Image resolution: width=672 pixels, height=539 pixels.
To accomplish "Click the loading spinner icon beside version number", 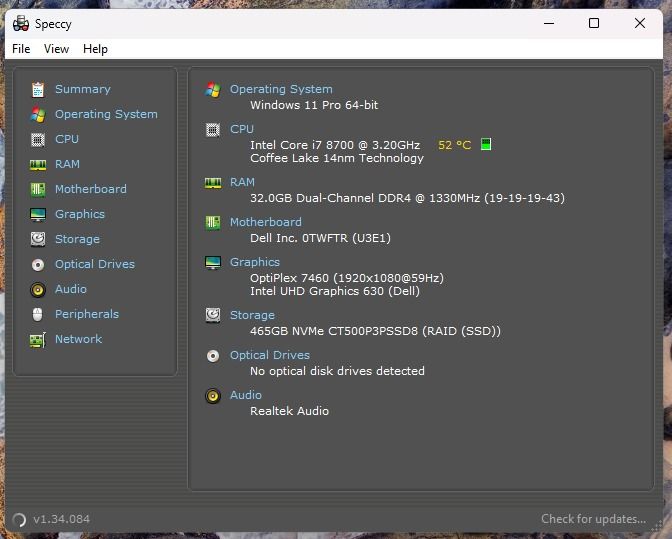I will (19, 520).
